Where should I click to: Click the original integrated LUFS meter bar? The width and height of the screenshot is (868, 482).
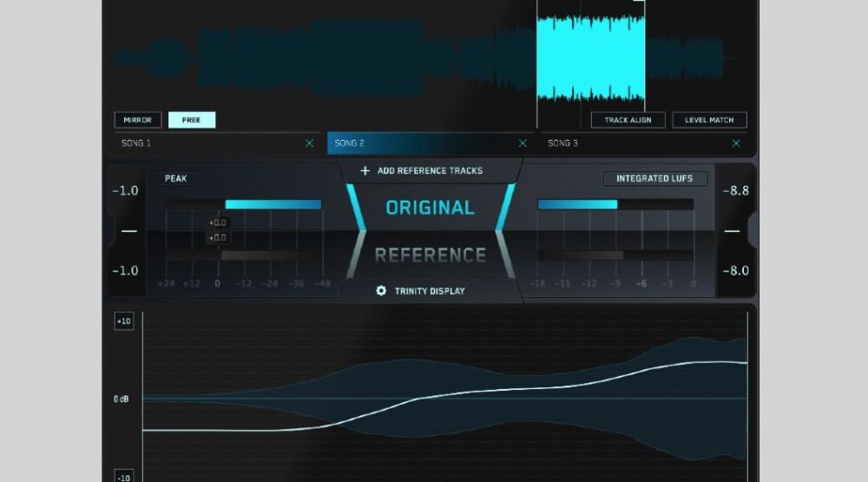(615, 204)
